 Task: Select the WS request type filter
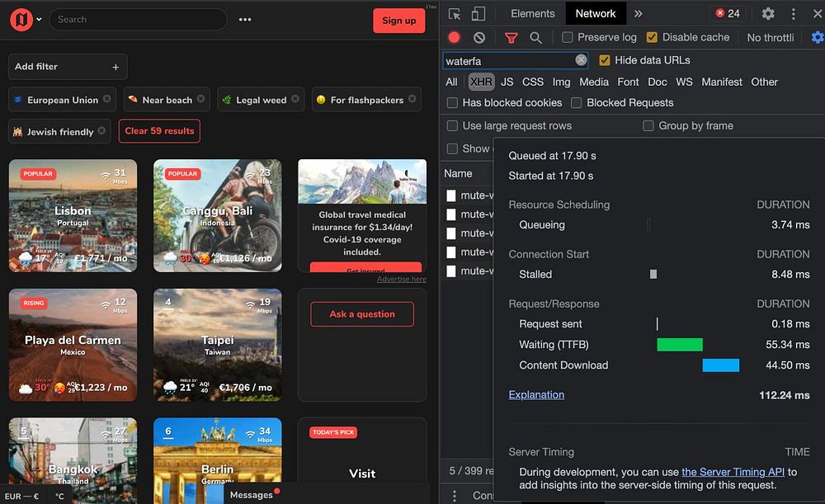tap(684, 82)
